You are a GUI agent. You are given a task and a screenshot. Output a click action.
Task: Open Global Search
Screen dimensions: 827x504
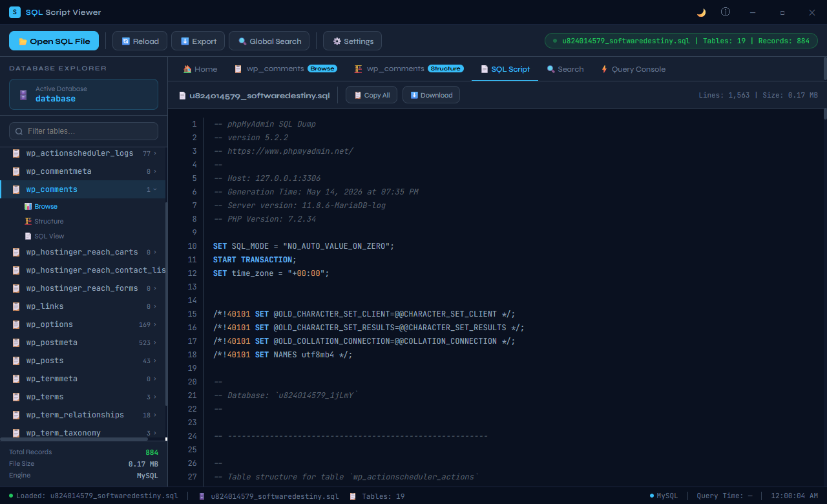(x=269, y=41)
